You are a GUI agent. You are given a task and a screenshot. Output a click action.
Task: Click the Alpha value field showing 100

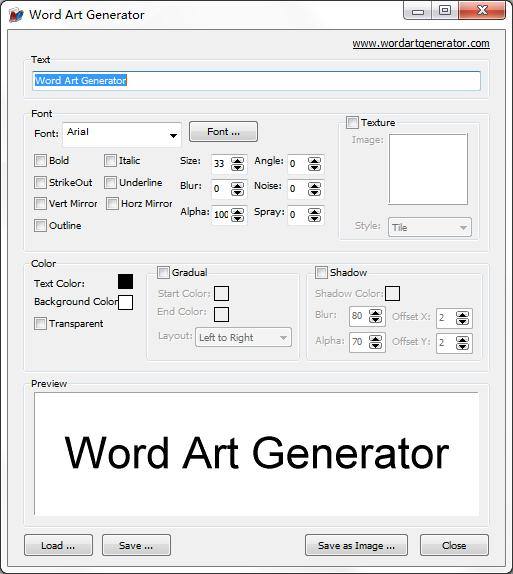point(221,215)
